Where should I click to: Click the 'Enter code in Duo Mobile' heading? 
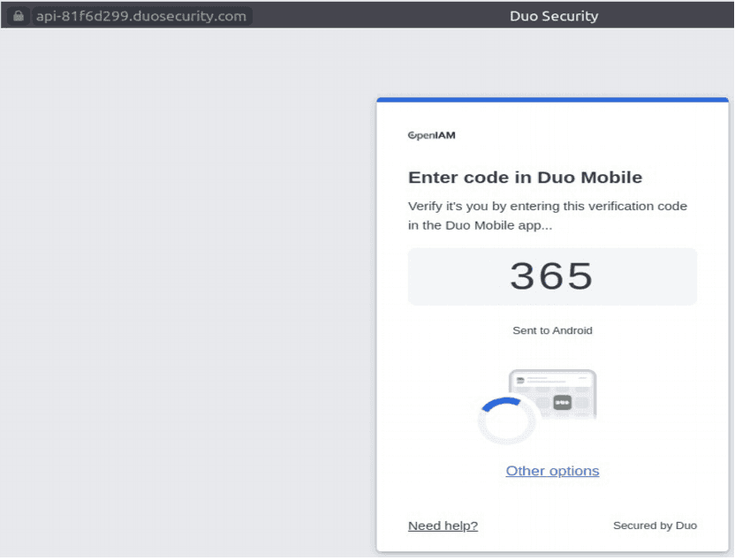coord(525,178)
